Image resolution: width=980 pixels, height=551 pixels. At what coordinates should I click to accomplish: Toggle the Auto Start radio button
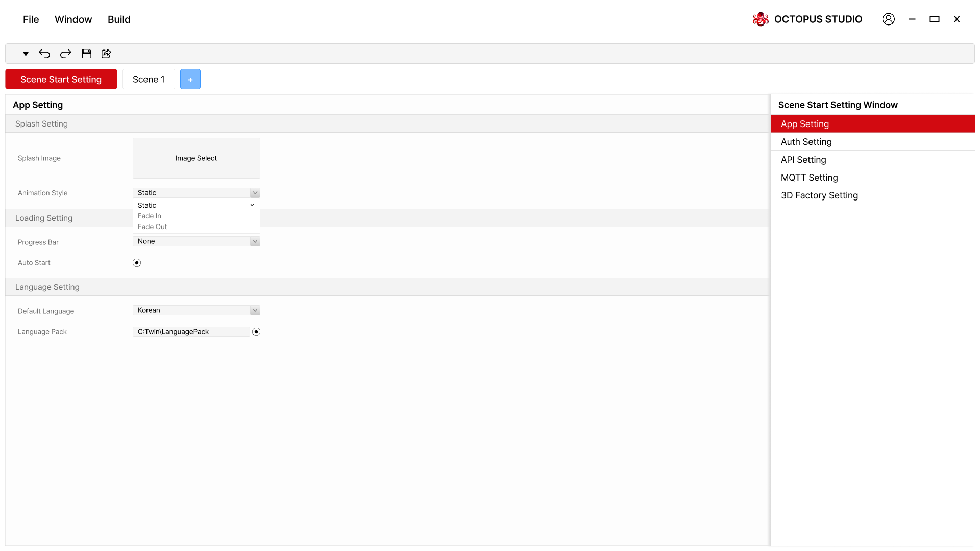137,263
